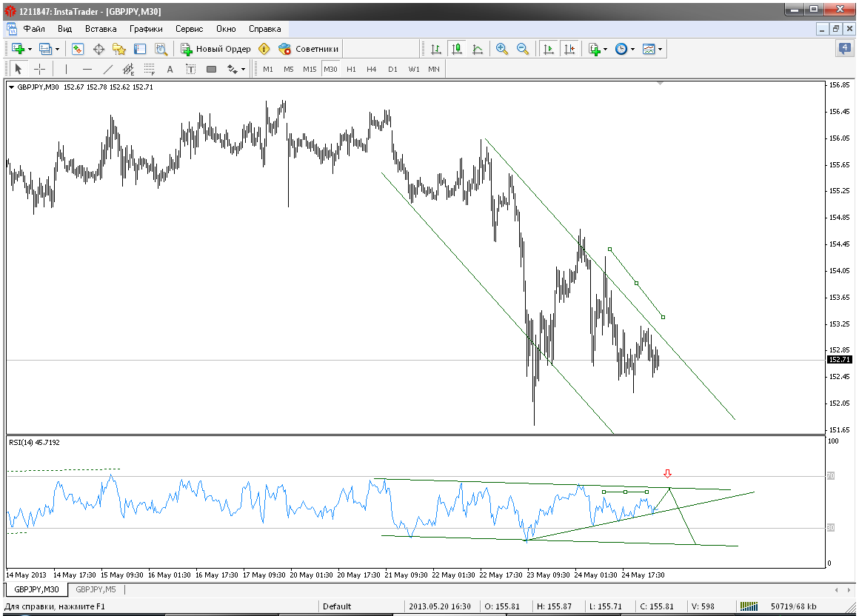
Task: Zoom in the chart with magnifier plus
Action: coord(501,50)
